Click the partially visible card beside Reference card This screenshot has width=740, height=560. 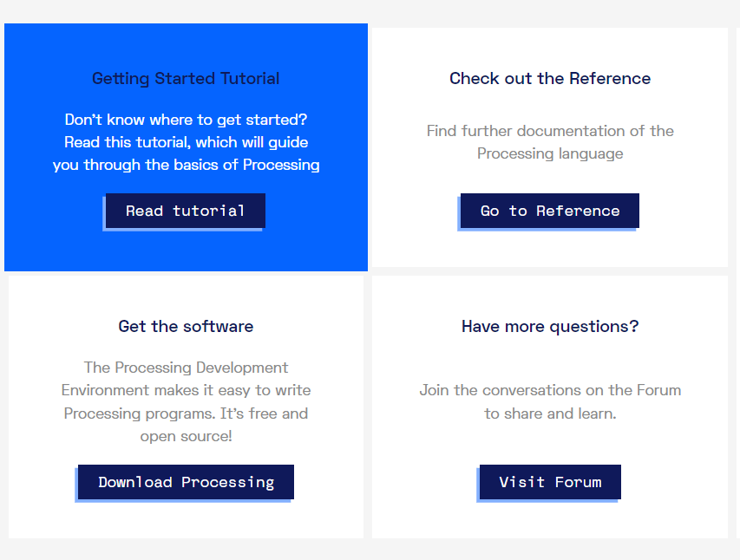click(x=737, y=147)
